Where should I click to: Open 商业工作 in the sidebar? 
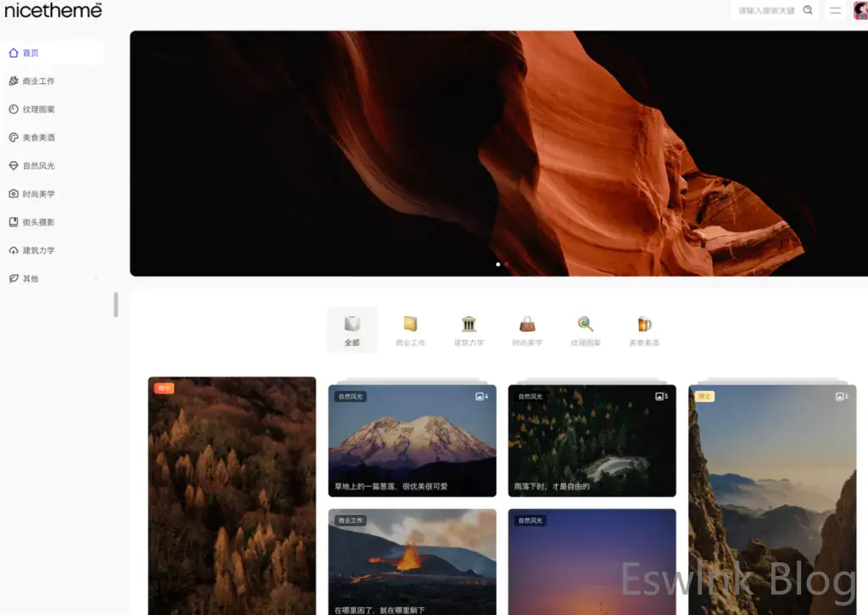[x=38, y=81]
